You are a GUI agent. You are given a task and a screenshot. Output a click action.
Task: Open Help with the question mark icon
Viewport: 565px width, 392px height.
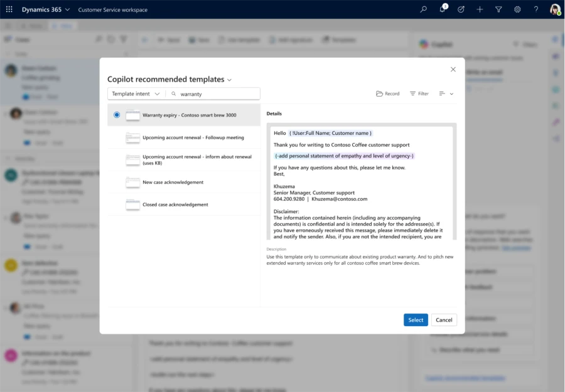click(535, 9)
